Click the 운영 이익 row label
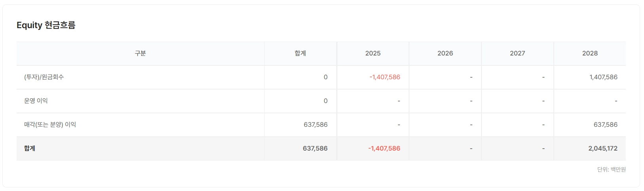The width and height of the screenshot is (644, 191). pyautogui.click(x=36, y=101)
